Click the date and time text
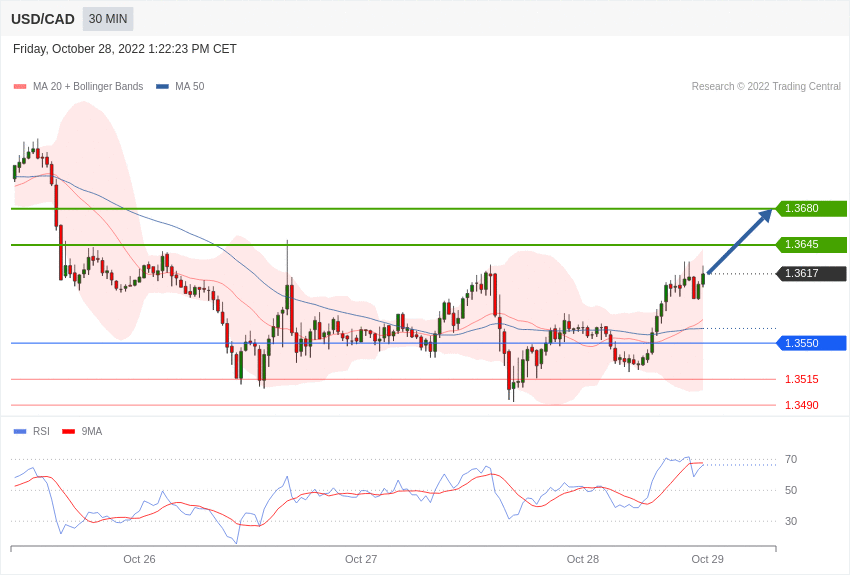The height and width of the screenshot is (576, 850). point(125,49)
